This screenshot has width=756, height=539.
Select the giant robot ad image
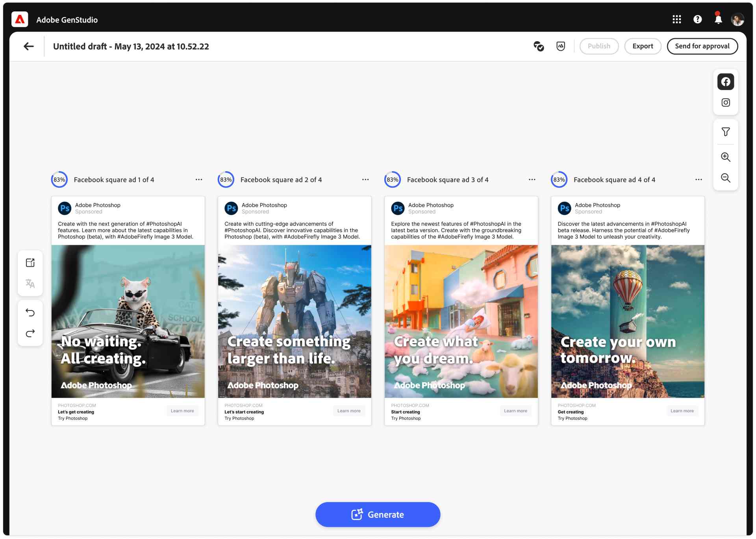click(x=295, y=321)
